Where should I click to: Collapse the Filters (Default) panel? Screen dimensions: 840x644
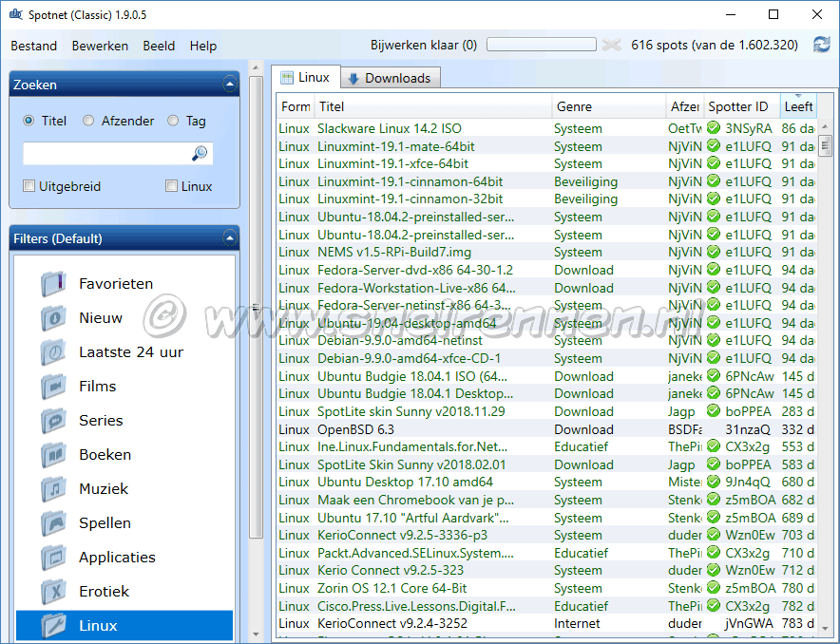coord(230,238)
